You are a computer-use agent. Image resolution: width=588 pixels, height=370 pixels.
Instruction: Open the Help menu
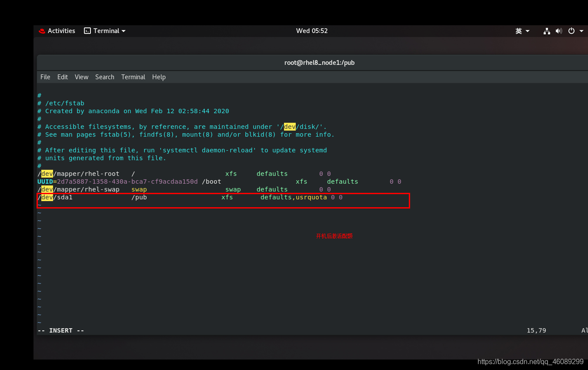coord(159,77)
